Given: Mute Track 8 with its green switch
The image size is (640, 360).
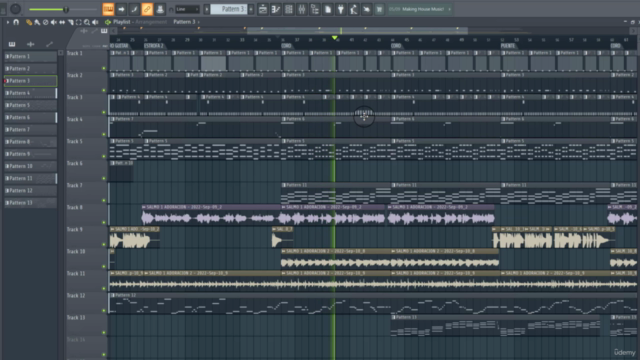Looking at the screenshot, I should click(x=104, y=222).
